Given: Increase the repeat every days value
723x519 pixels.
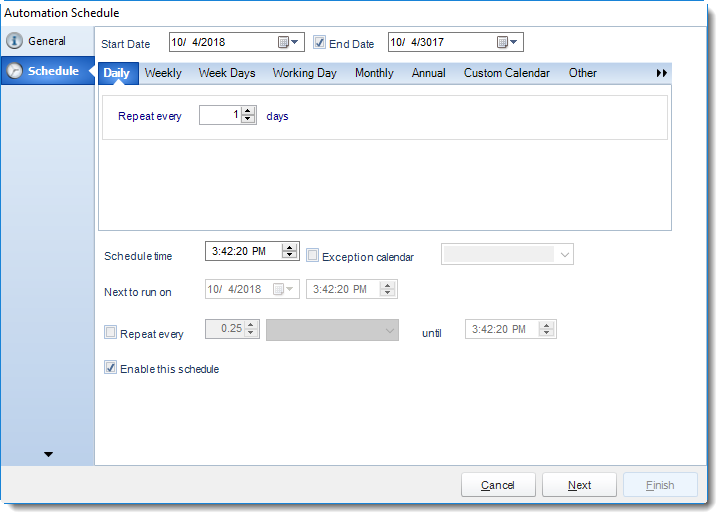Looking at the screenshot, I should click(x=248, y=111).
